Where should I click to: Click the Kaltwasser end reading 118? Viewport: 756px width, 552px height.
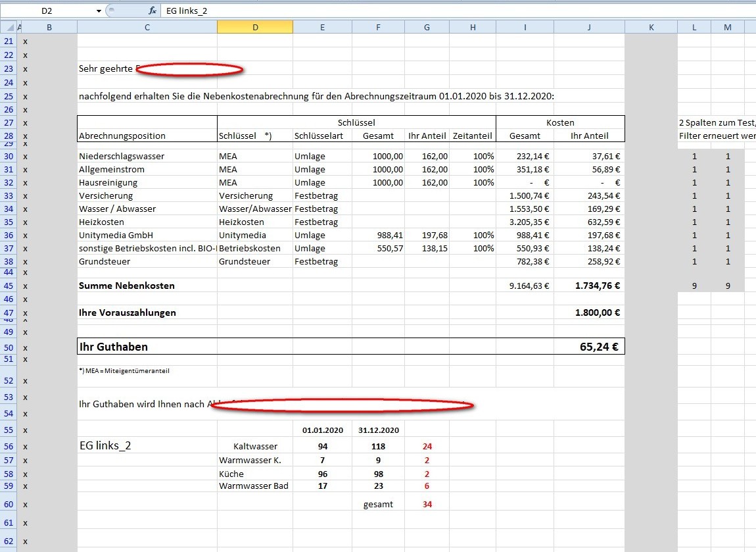pos(379,446)
